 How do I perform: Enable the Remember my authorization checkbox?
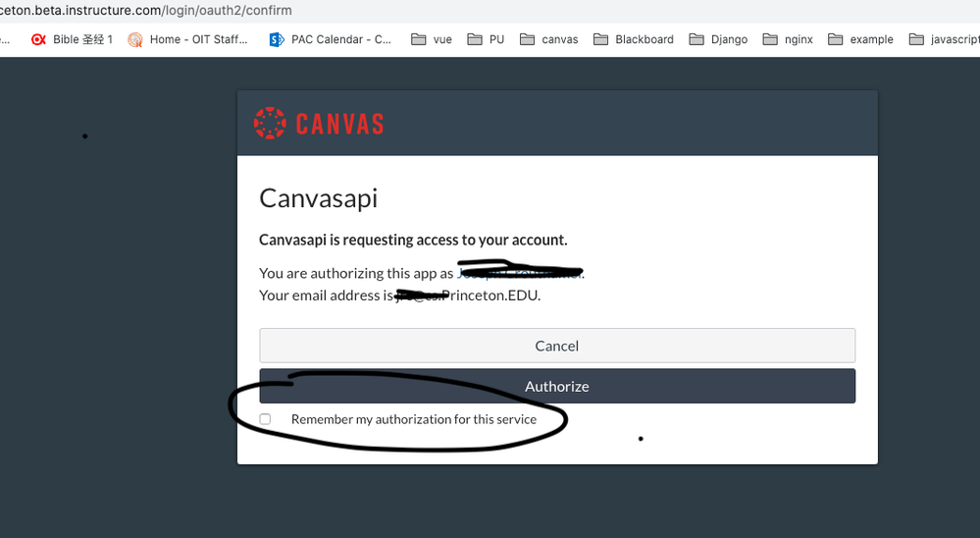click(x=265, y=419)
